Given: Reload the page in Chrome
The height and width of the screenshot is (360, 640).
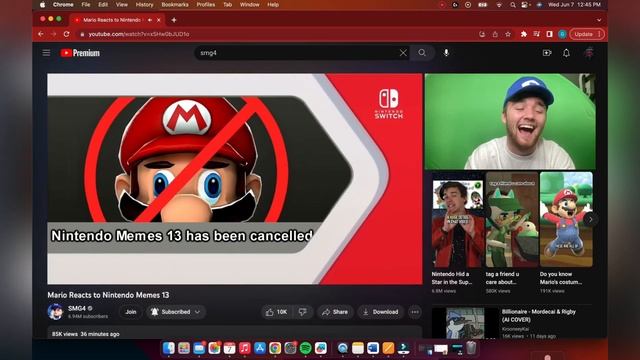Looking at the screenshot, I should 66,34.
